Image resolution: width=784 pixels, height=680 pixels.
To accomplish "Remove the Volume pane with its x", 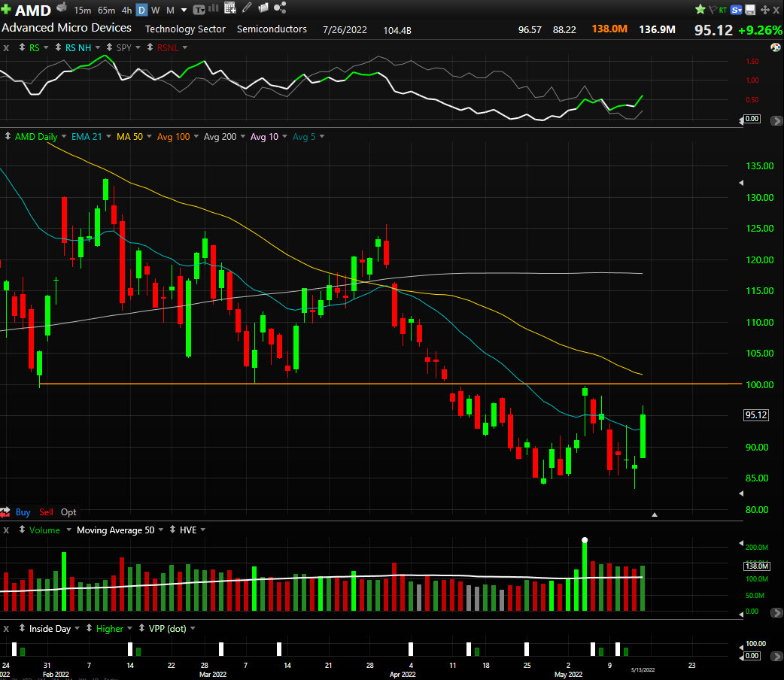I will (6, 530).
